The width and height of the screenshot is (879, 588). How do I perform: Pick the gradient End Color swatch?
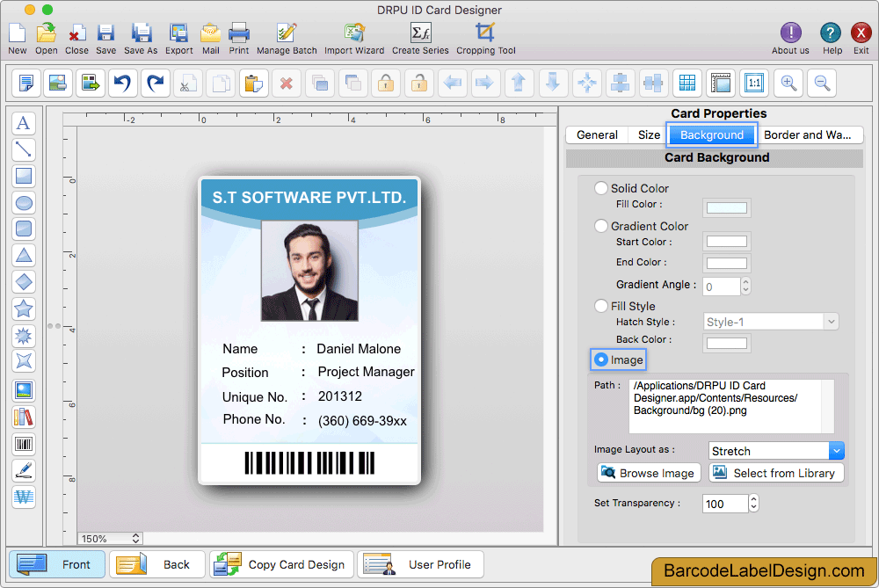[727, 263]
